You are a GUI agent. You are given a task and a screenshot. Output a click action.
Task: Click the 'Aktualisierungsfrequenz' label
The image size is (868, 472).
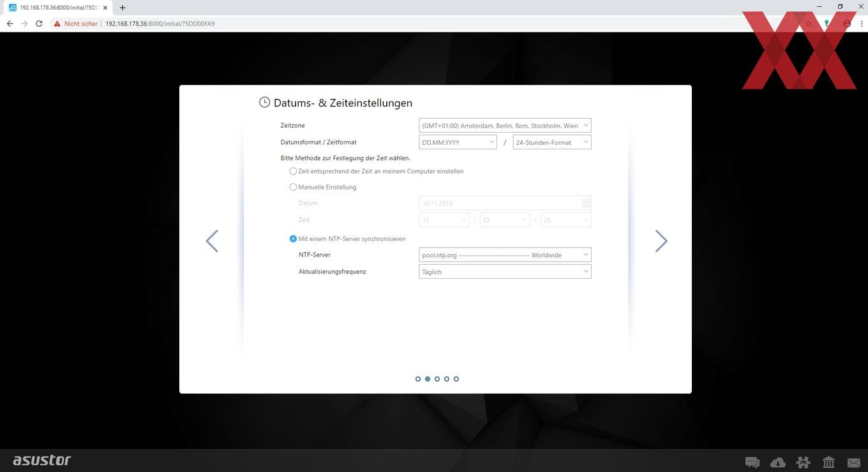pos(333,271)
